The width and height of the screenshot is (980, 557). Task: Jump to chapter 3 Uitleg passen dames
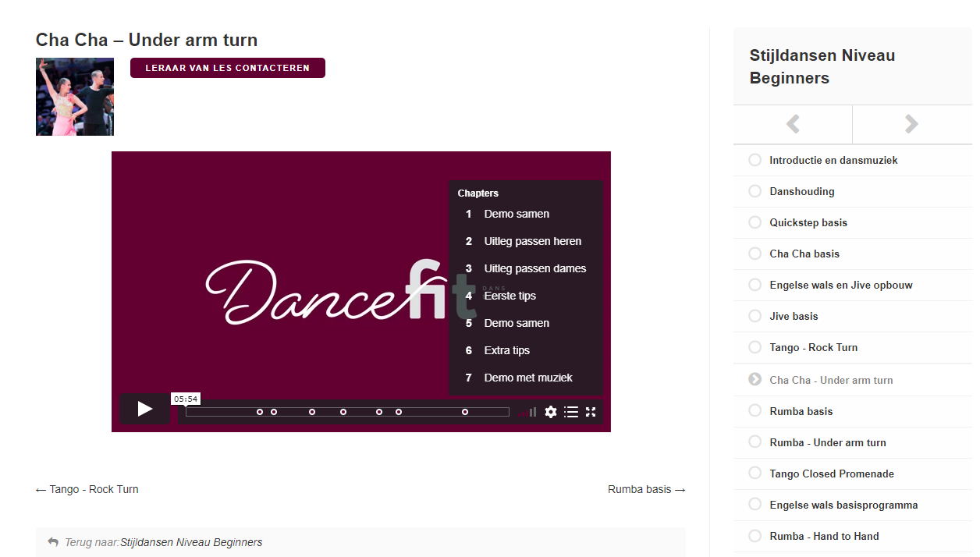(526, 268)
